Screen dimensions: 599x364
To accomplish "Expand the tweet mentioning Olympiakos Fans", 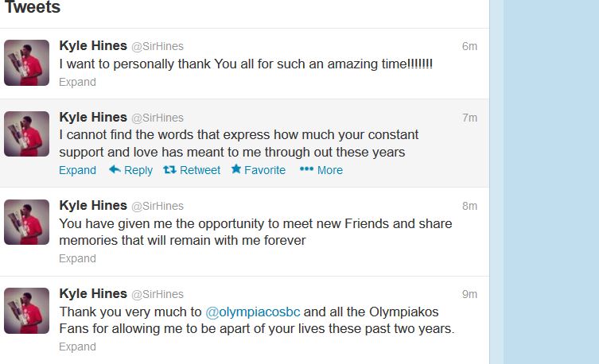I will point(77,347).
